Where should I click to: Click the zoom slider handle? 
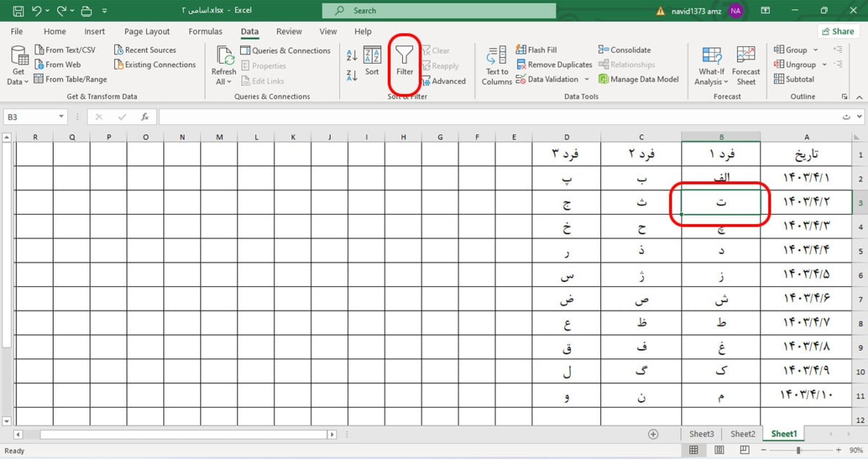coord(799,450)
